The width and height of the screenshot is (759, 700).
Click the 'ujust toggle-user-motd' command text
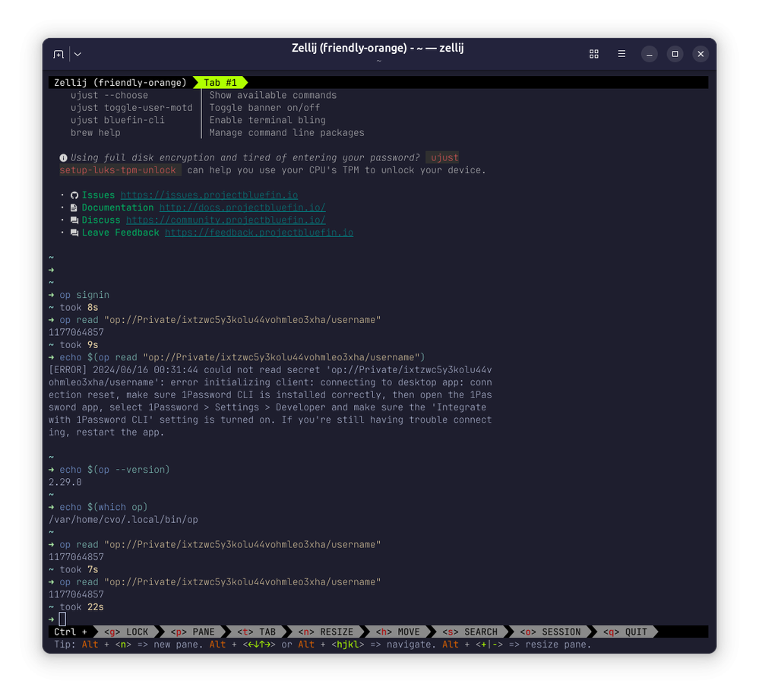[x=131, y=108]
